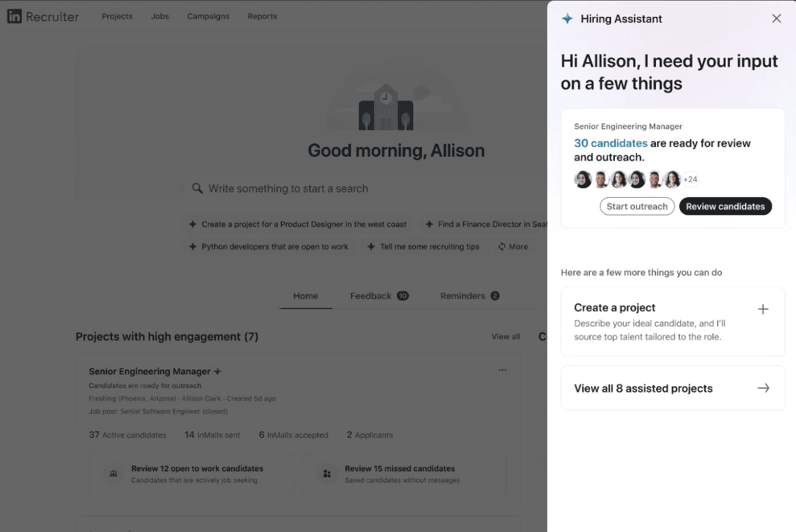This screenshot has height=532, width=796.
Task: Open the briefcase icon for open to work candidates
Action: click(x=113, y=474)
